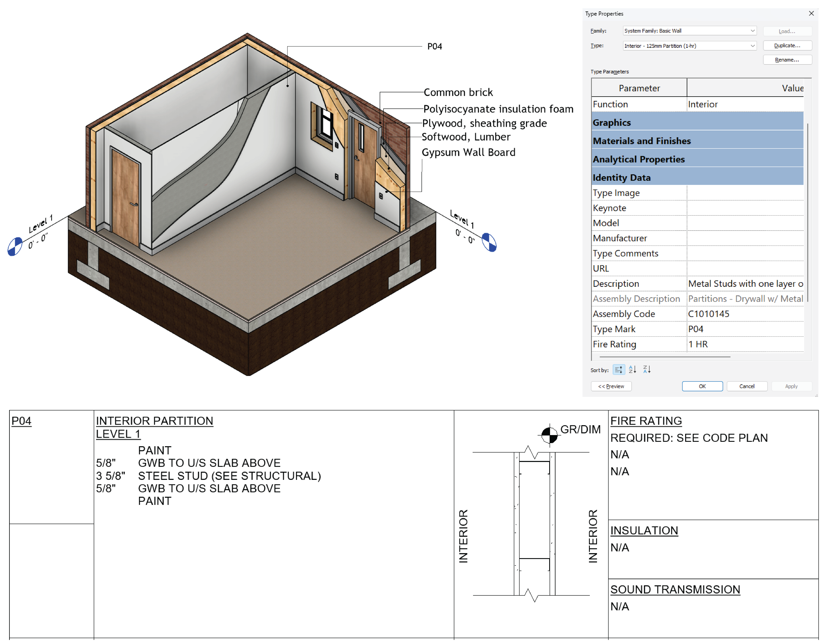This screenshot has height=644, width=829.
Task: Sort parameters by group icon
Action: pos(619,370)
